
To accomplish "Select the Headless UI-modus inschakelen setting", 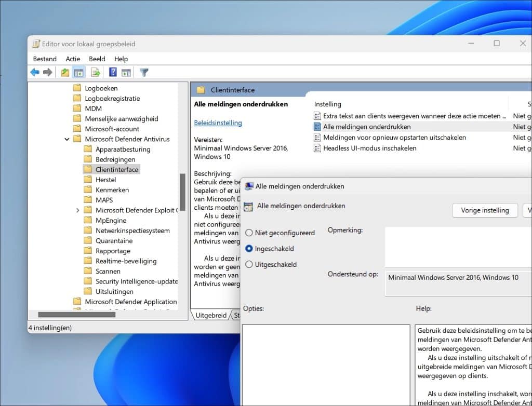I will (x=369, y=148).
